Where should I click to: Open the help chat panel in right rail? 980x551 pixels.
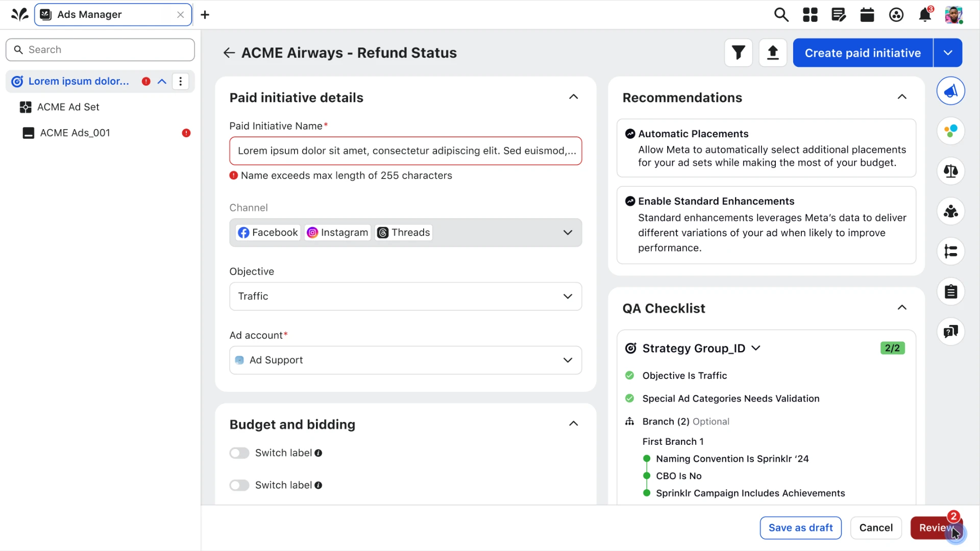point(950,332)
